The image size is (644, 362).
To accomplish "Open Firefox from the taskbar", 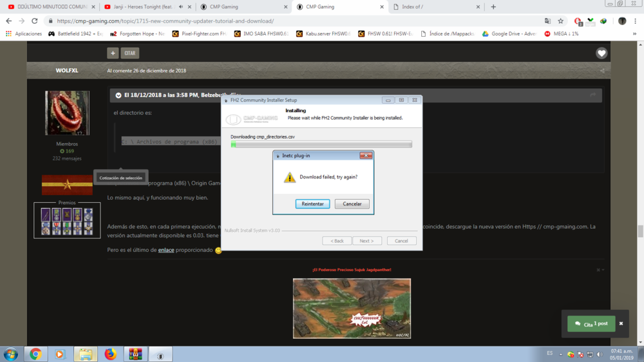I will tap(110, 354).
